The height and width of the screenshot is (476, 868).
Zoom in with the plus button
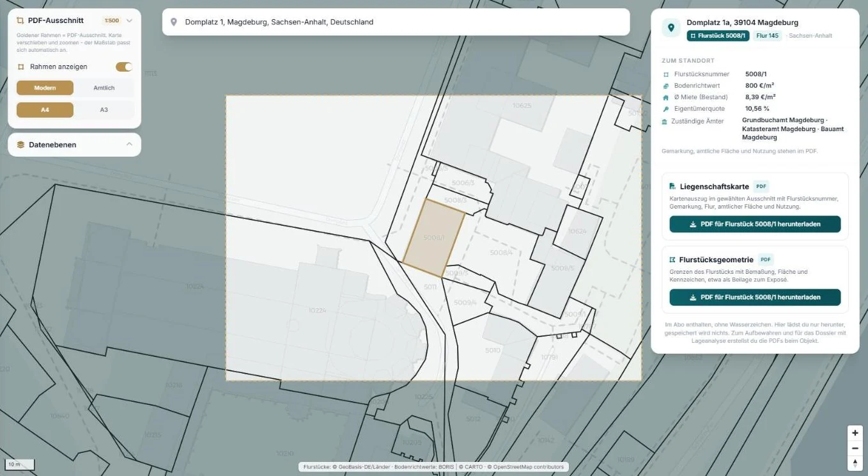tap(855, 433)
